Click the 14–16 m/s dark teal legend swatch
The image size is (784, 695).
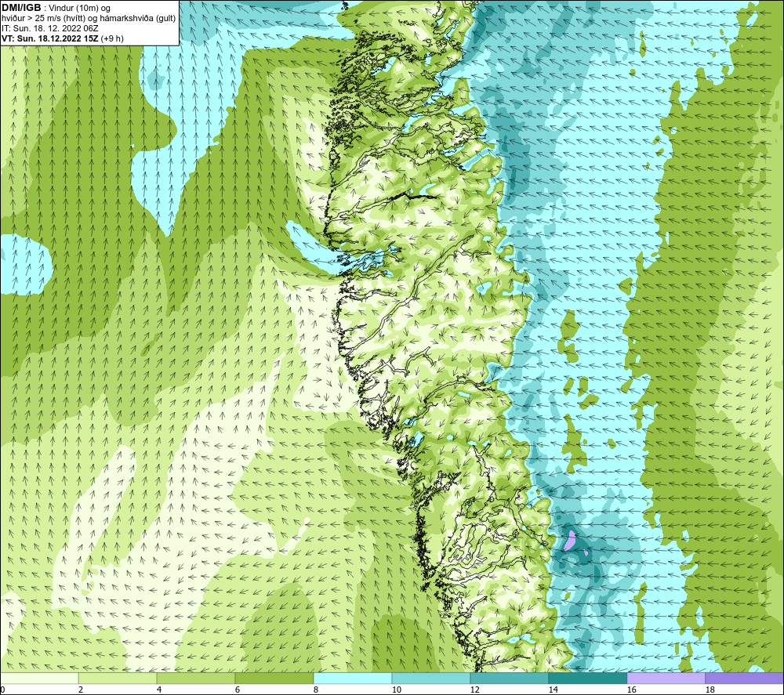(x=587, y=678)
